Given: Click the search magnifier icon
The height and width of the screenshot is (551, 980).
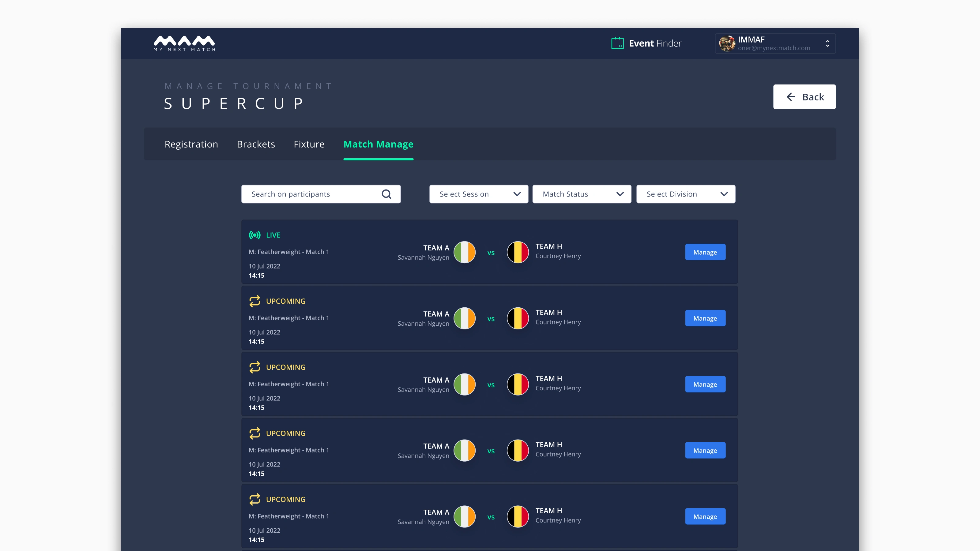Looking at the screenshot, I should coord(386,194).
